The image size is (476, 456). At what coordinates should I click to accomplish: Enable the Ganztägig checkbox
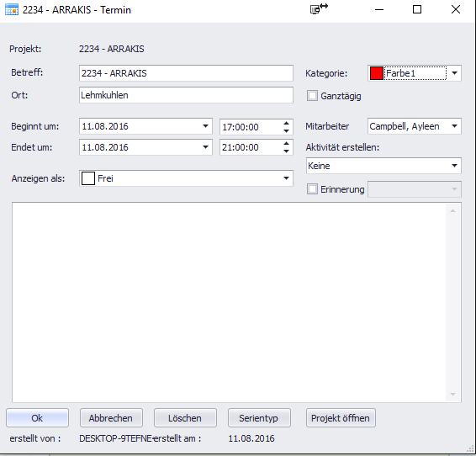coord(312,96)
